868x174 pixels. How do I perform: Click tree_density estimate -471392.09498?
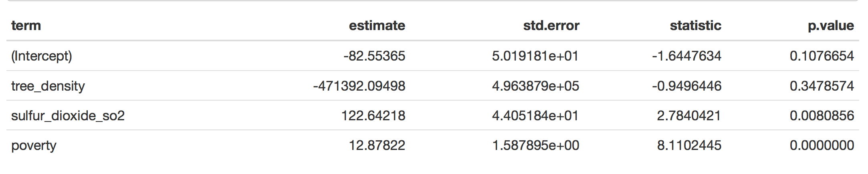(359, 86)
